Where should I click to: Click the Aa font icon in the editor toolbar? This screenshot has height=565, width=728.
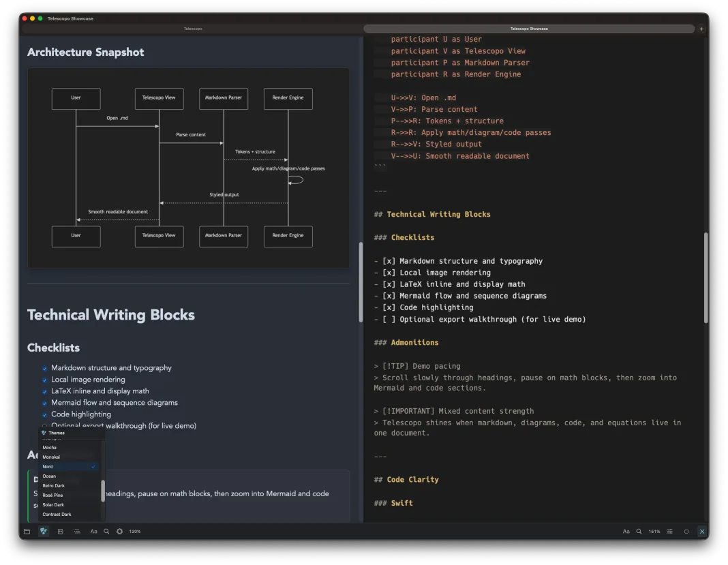(x=626, y=531)
